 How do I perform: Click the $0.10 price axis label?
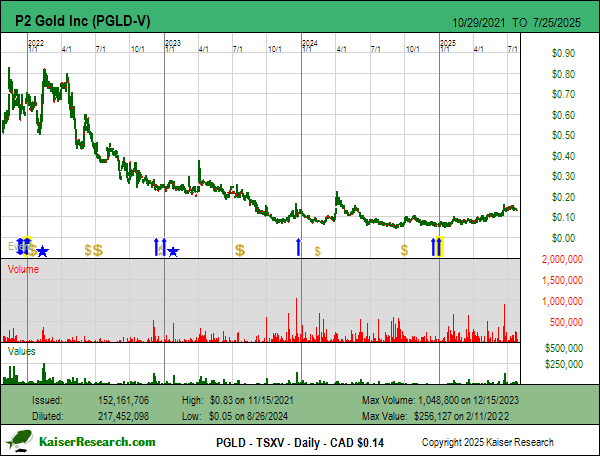(x=563, y=217)
